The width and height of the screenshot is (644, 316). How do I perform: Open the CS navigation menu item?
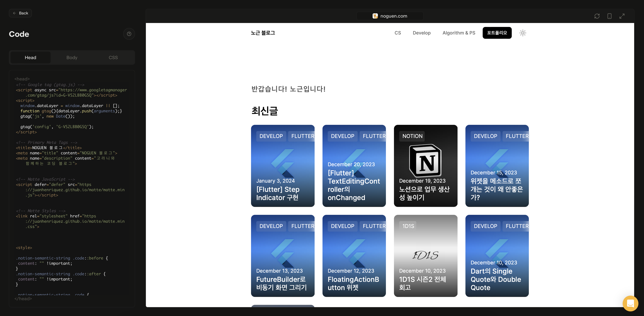tap(398, 33)
